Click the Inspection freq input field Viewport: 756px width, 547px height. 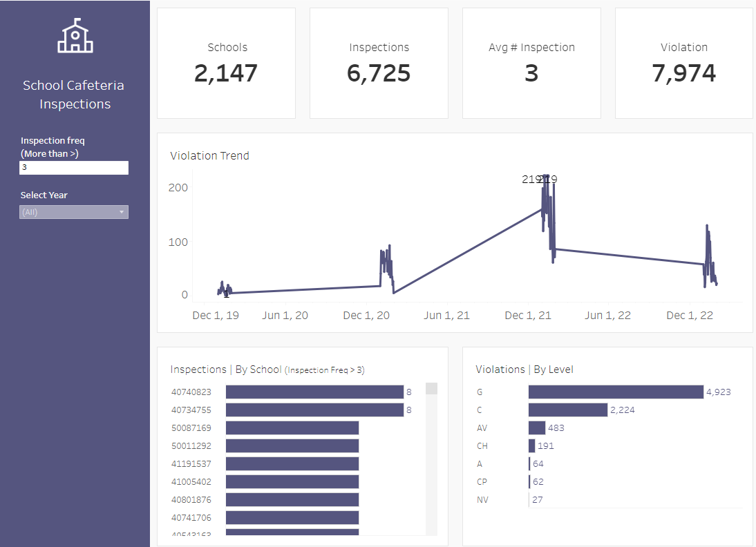coord(74,168)
